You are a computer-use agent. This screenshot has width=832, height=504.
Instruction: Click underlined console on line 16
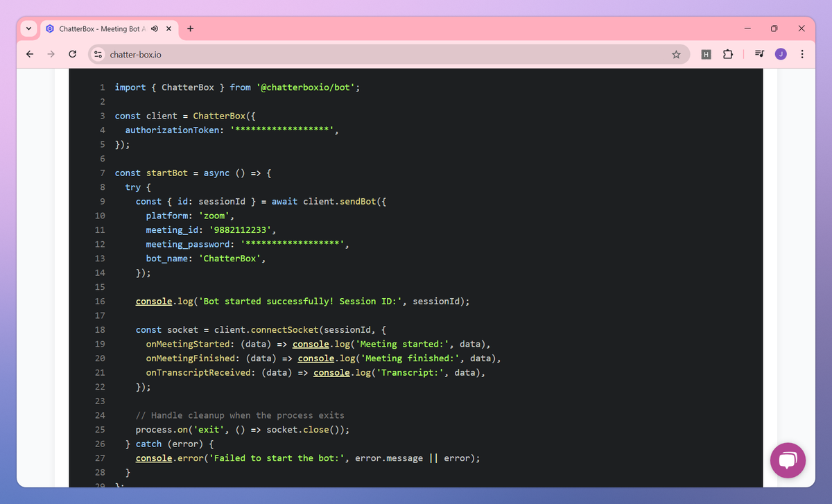pos(154,302)
